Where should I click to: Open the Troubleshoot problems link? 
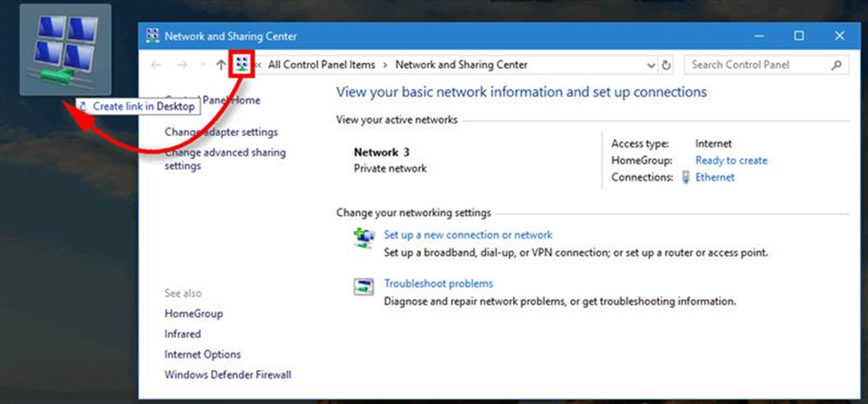pyautogui.click(x=438, y=284)
